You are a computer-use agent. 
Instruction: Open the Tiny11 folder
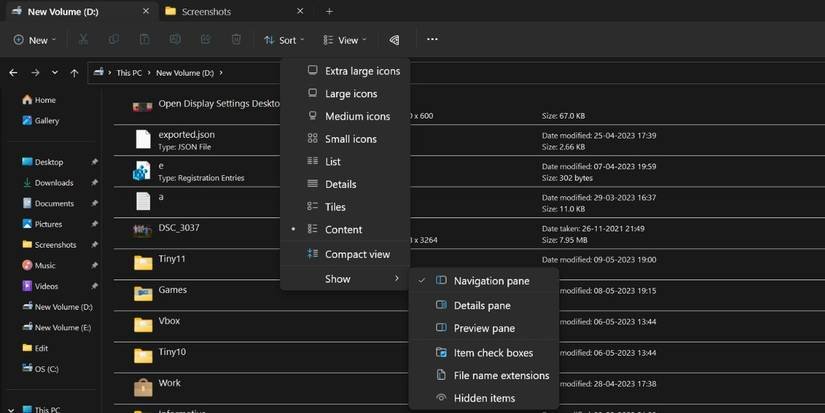171,259
